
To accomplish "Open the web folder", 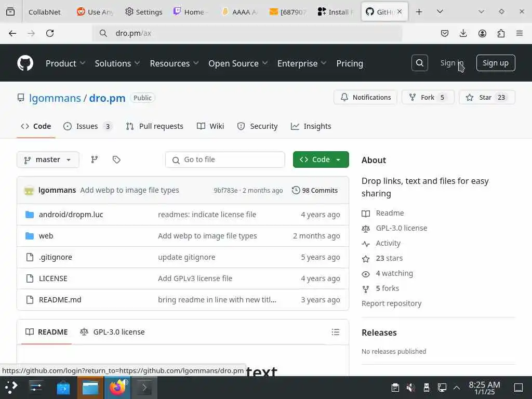I will (46, 236).
